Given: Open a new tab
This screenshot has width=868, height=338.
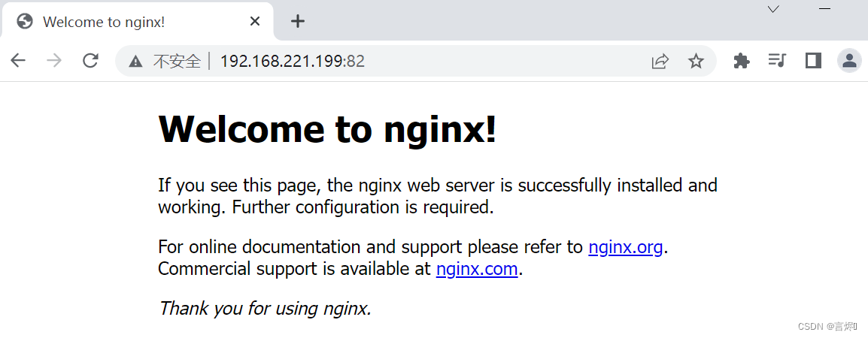Looking at the screenshot, I should coord(298,22).
